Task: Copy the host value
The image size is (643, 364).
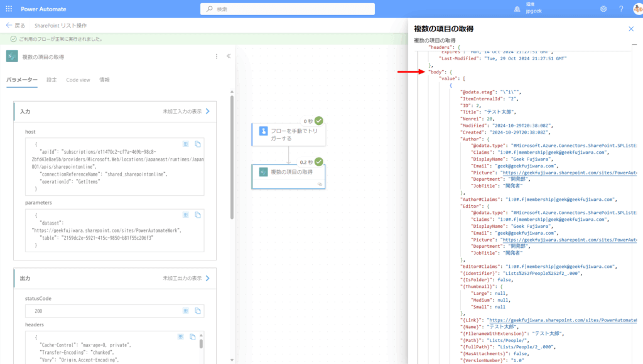Action: 198,144
